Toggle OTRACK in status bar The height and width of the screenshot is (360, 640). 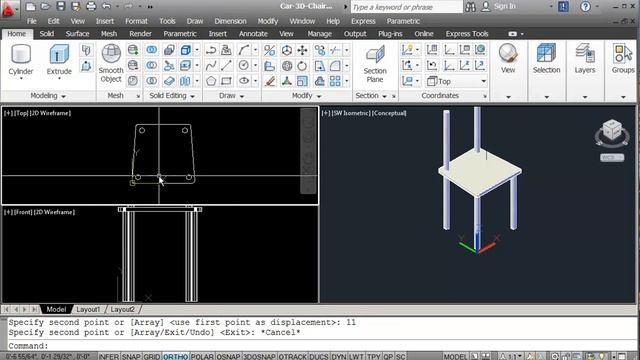(x=292, y=356)
